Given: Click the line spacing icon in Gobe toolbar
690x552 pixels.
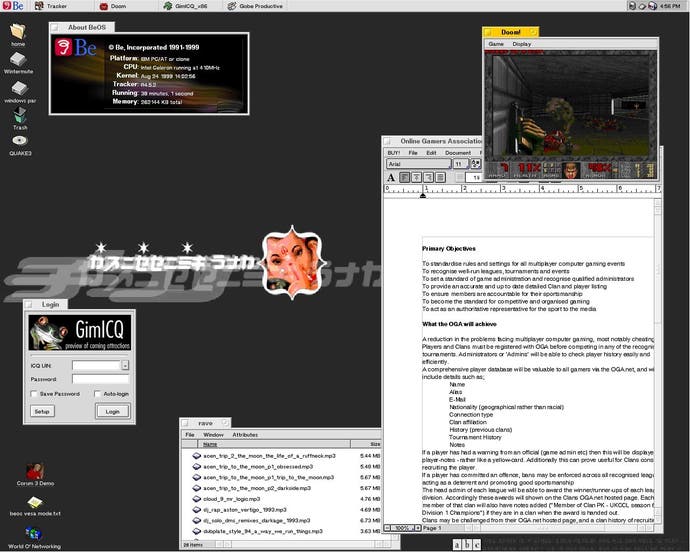Looking at the screenshot, I should tap(460, 177).
